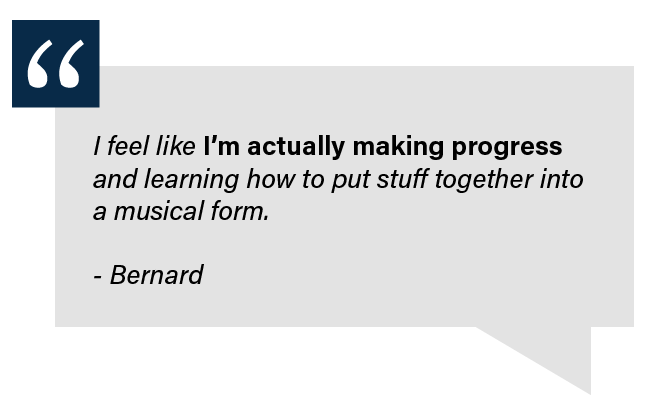Select the bold phrase "I'm actually making progress"
Screen dimensions: 647x420
383,147
